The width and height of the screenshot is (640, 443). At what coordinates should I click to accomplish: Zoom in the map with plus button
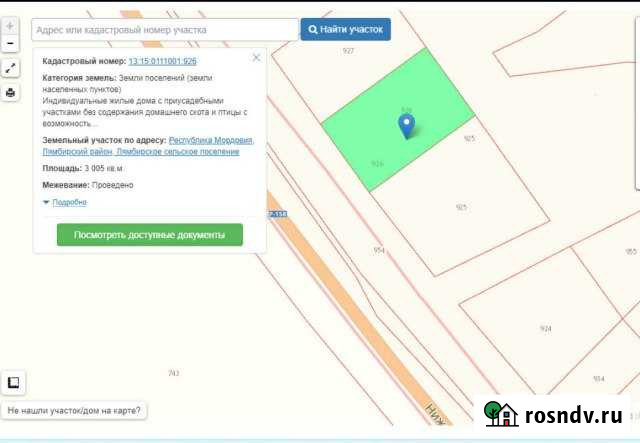click(10, 26)
